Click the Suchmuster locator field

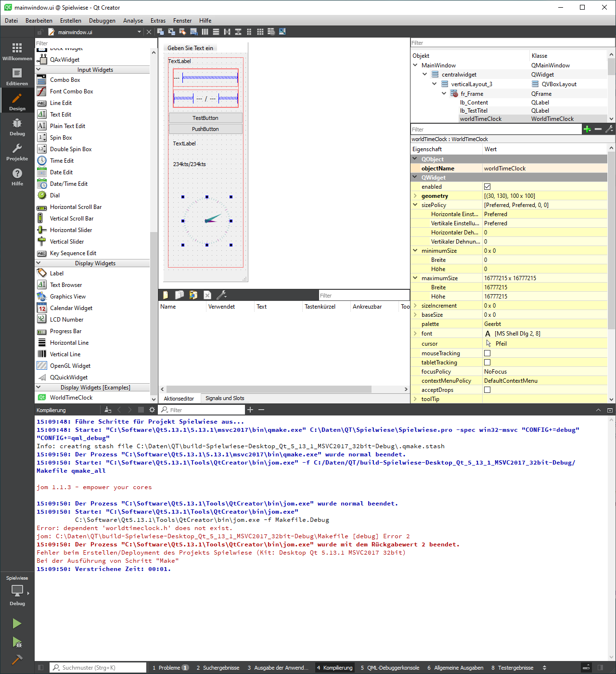point(98,668)
